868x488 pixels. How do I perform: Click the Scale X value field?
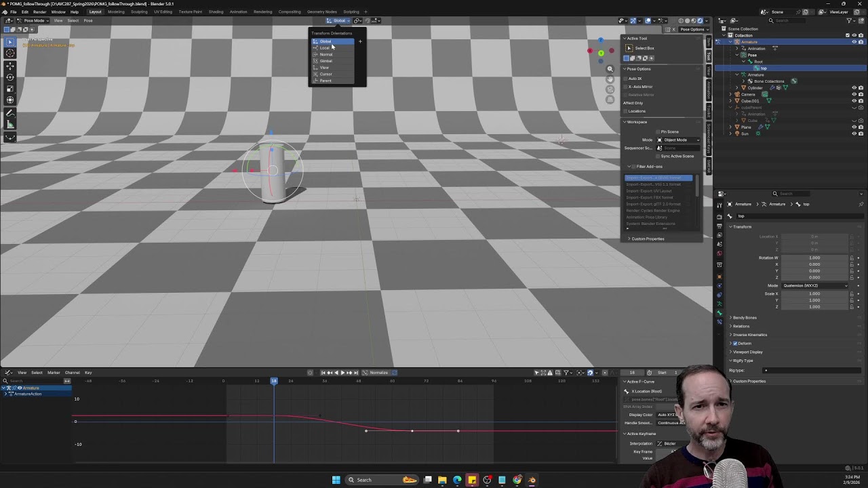tap(815, 293)
